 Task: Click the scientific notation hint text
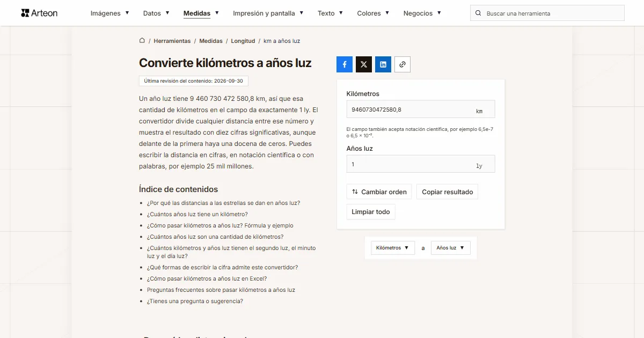point(420,133)
